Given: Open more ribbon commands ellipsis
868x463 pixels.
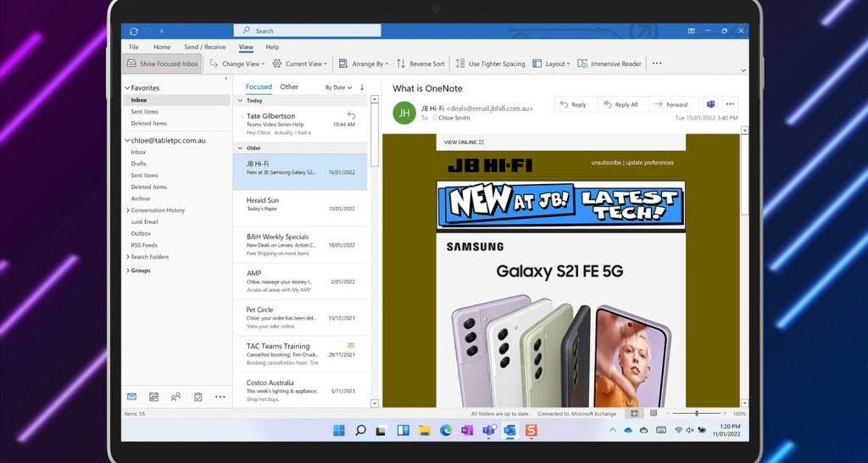Looking at the screenshot, I should pos(657,64).
